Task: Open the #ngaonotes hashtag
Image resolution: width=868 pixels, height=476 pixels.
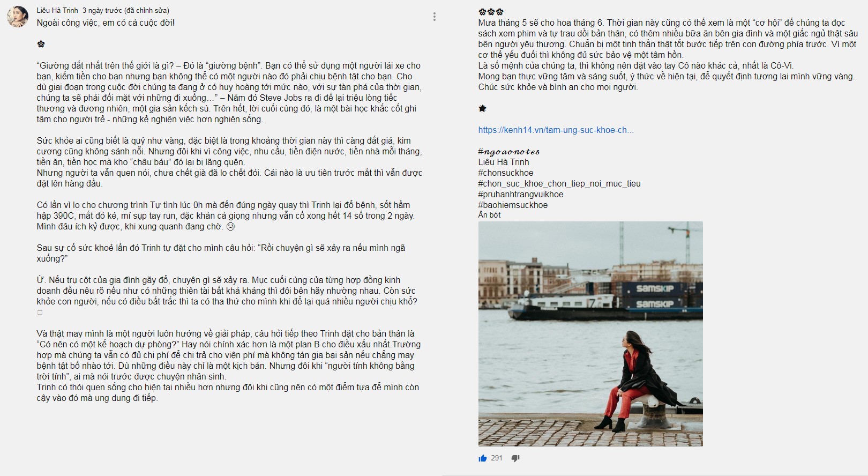Action: (509, 152)
